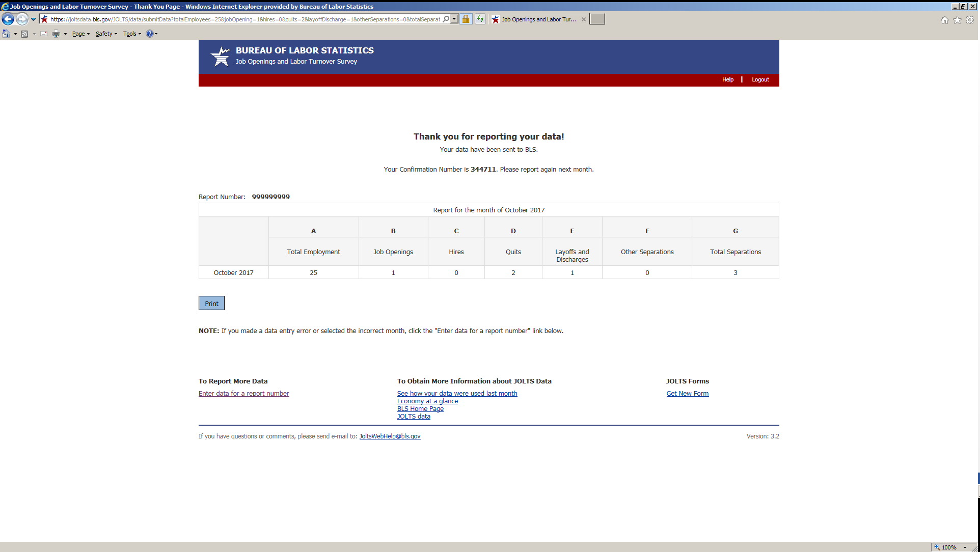
Task: Click into the URL address field
Action: pos(244,19)
